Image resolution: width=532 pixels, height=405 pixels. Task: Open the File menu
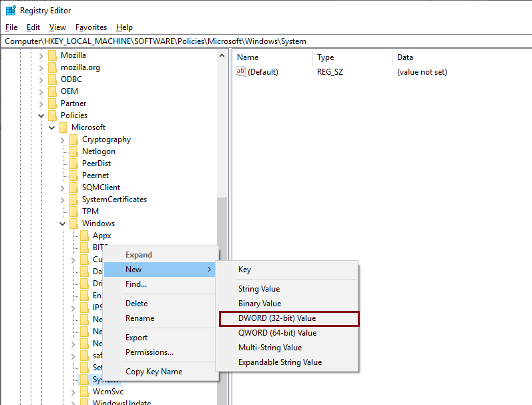pyautogui.click(x=11, y=27)
